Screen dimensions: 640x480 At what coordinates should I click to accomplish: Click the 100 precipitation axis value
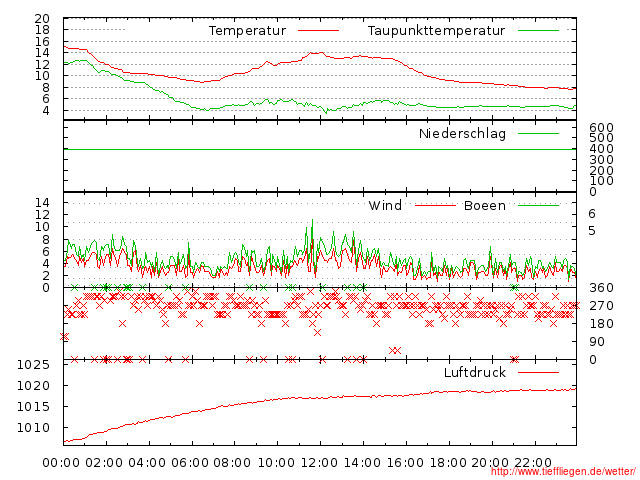click(x=601, y=180)
